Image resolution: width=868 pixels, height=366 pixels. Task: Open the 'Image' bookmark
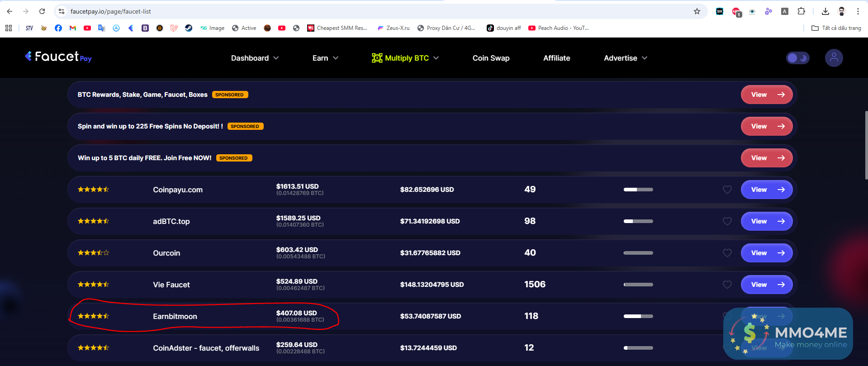tap(212, 28)
